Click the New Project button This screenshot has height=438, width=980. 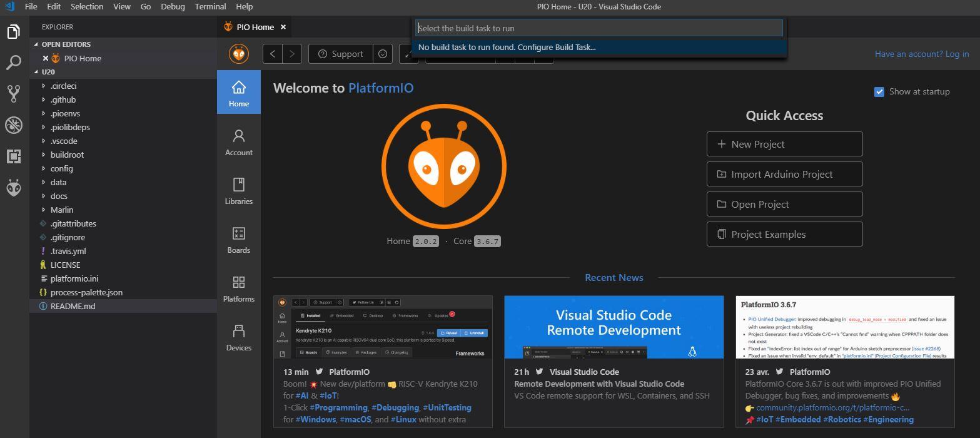click(x=784, y=144)
